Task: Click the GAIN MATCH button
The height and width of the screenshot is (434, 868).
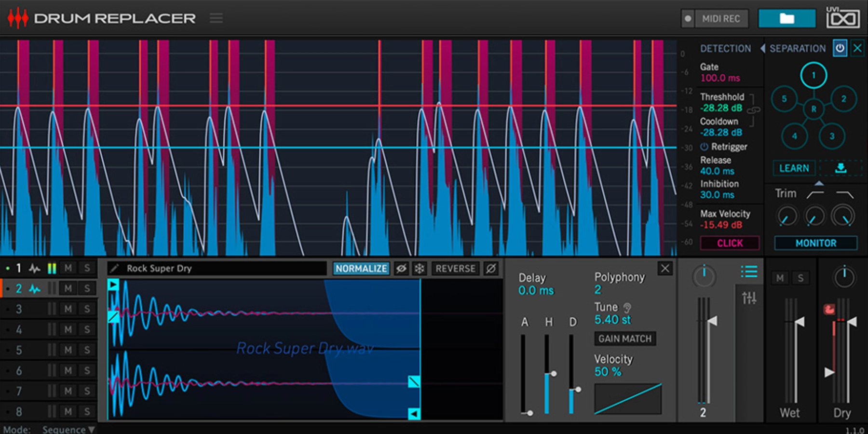Action: [624, 339]
